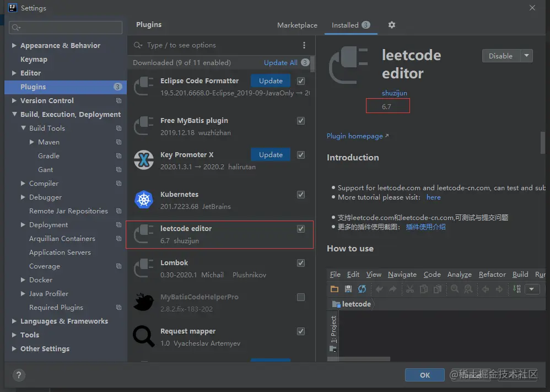
Task: Open the plugin list options menu (three dots)
Action: 304,45
